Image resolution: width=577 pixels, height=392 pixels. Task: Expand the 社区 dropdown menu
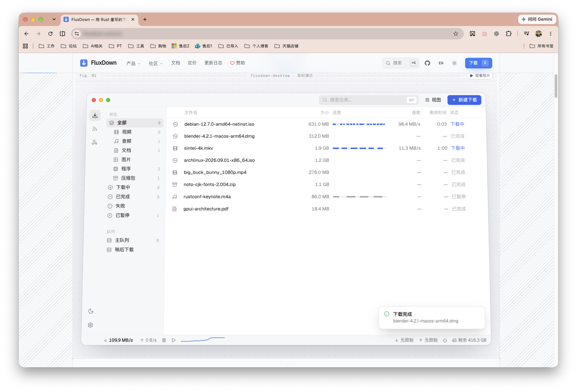click(156, 63)
